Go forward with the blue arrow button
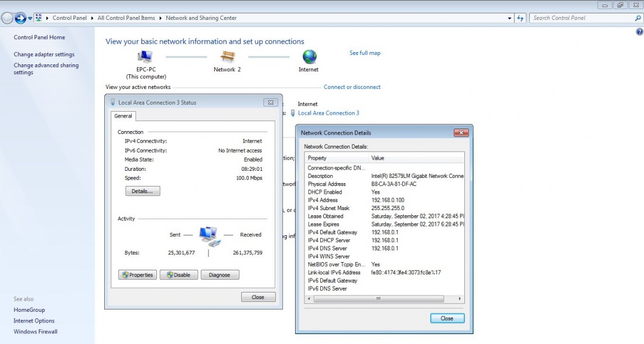Screen dimensions: 644x344 click(20, 18)
